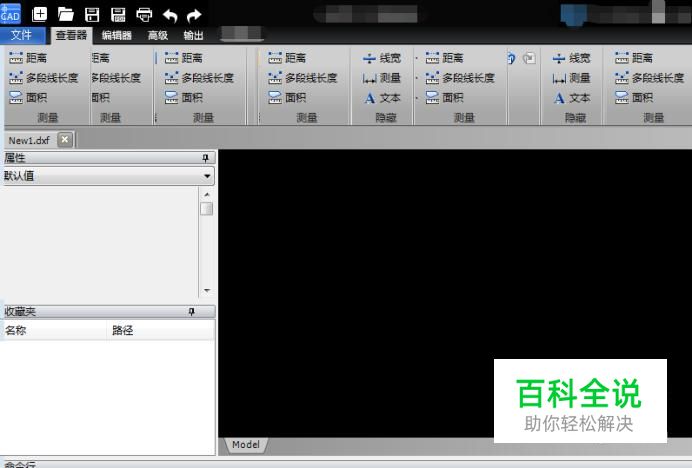The image size is (692, 468).
Task: Sort favorites by the 路径 column header
Action: coord(161,330)
